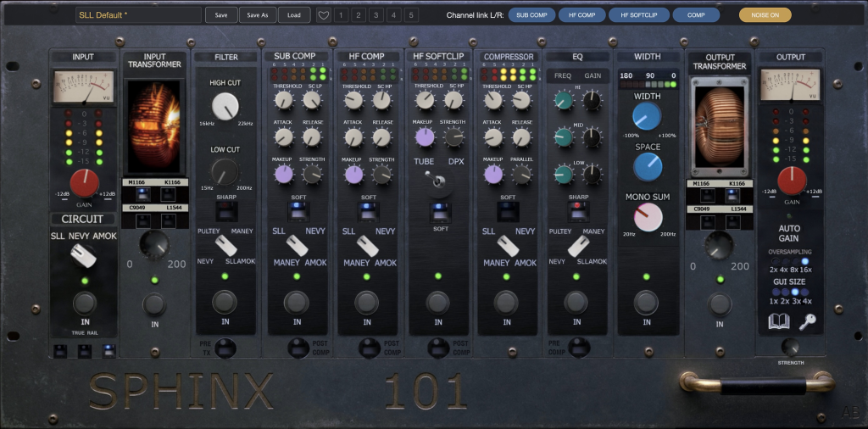Click the output VU meter display
The width and height of the screenshot is (868, 429).
[791, 85]
